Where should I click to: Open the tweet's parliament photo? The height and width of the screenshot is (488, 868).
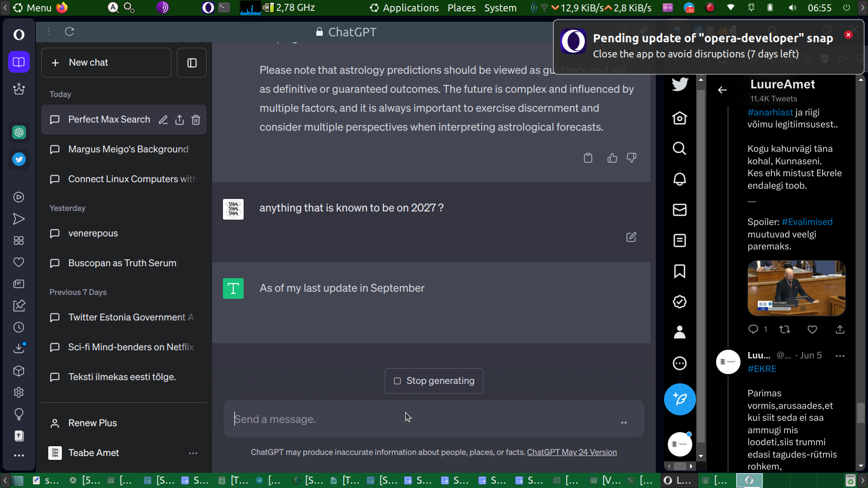click(x=796, y=288)
